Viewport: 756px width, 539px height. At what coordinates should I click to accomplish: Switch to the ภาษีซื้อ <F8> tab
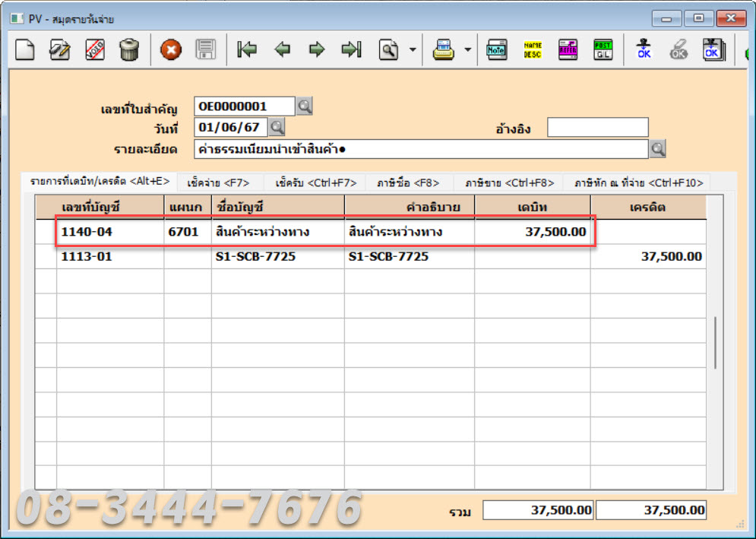[408, 183]
